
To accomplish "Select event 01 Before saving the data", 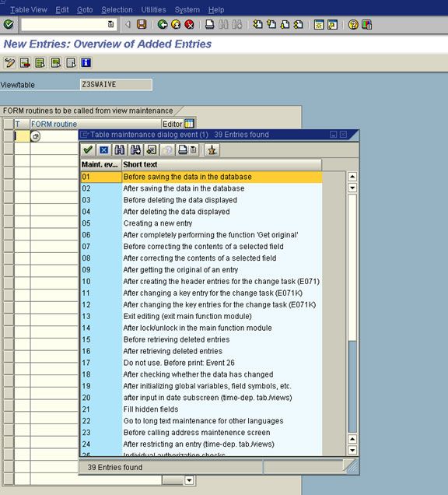I will click(x=201, y=177).
